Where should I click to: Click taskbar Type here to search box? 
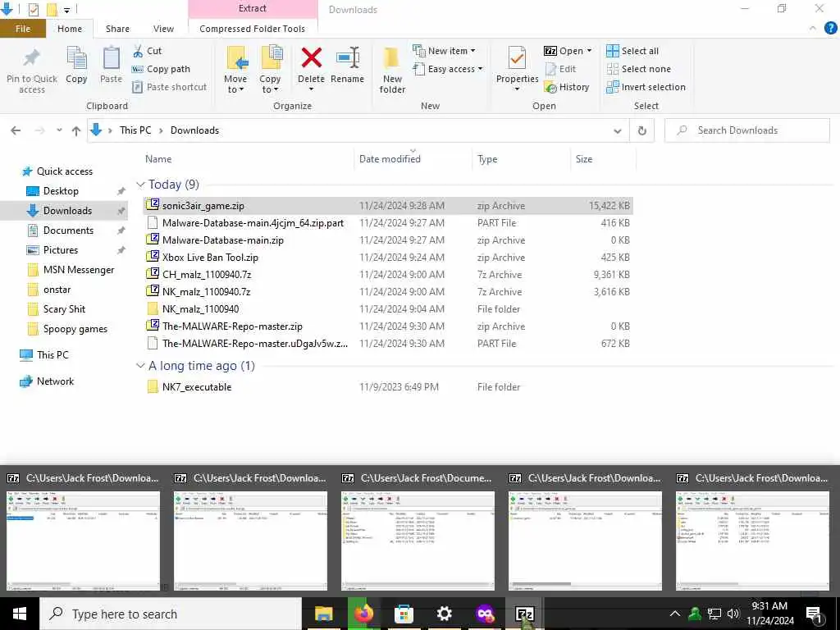coord(171,614)
